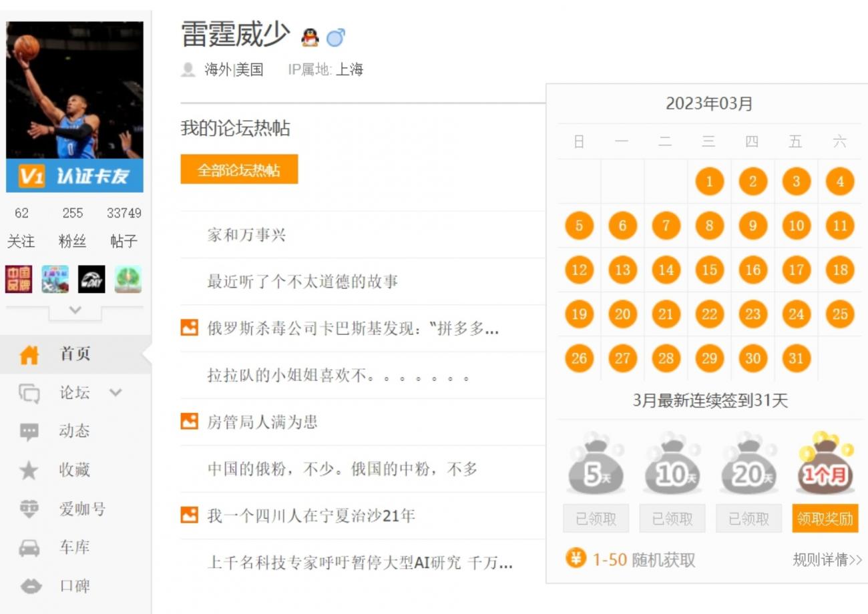The height and width of the screenshot is (614, 868).
Task: Click the 收藏 star icon
Action: click(x=29, y=471)
